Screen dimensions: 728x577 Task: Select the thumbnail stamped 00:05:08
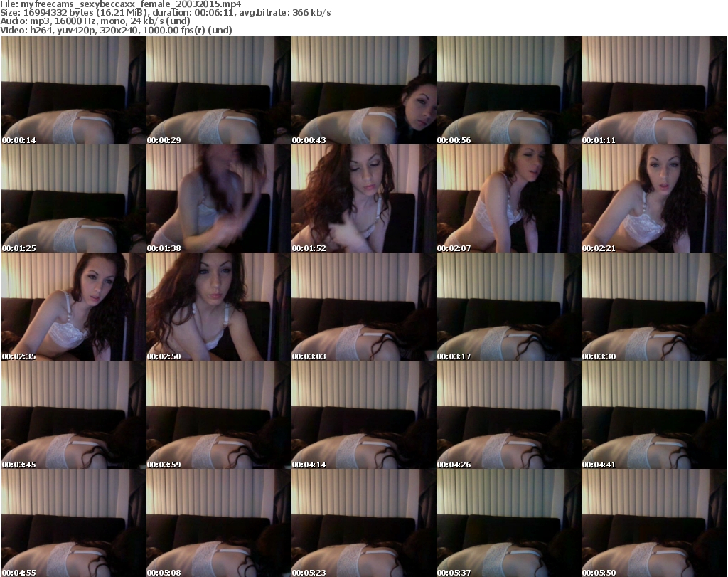[219, 523]
